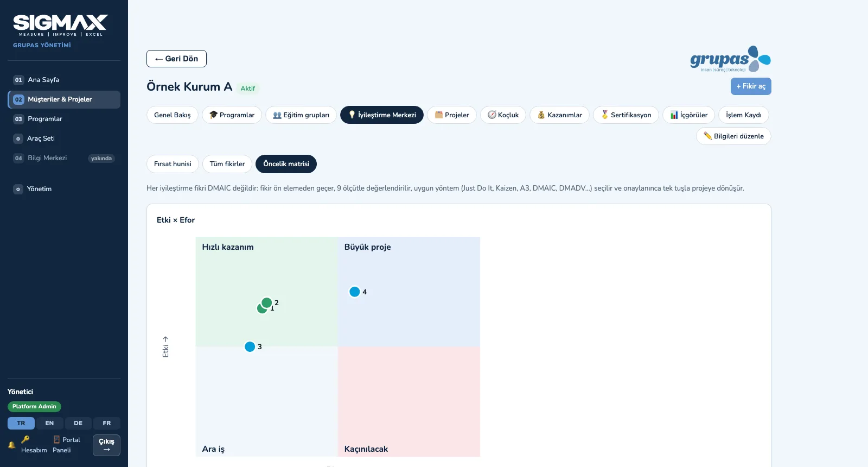Screen dimensions: 868x467
Task: Select the blue idea dot labeled 4
Action: [355, 292]
